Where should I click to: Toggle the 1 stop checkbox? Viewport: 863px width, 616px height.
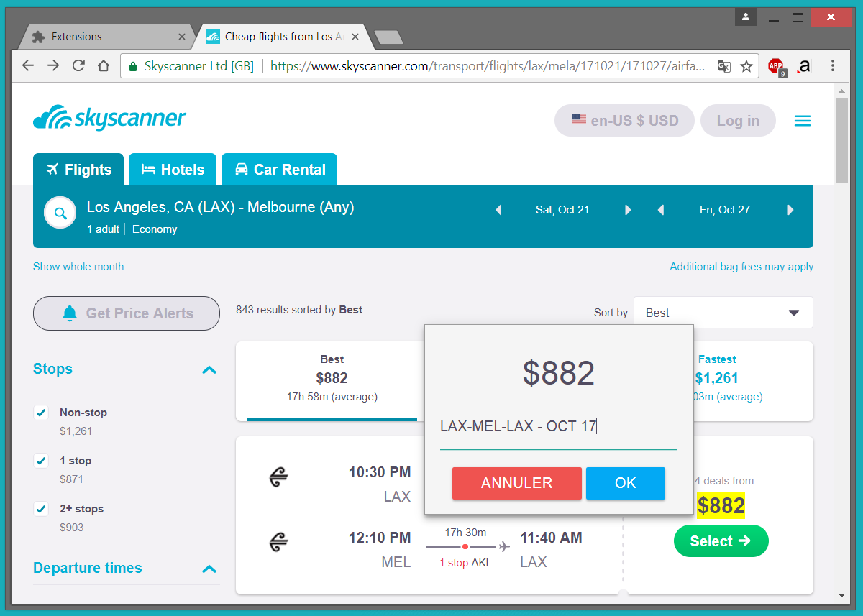click(41, 461)
